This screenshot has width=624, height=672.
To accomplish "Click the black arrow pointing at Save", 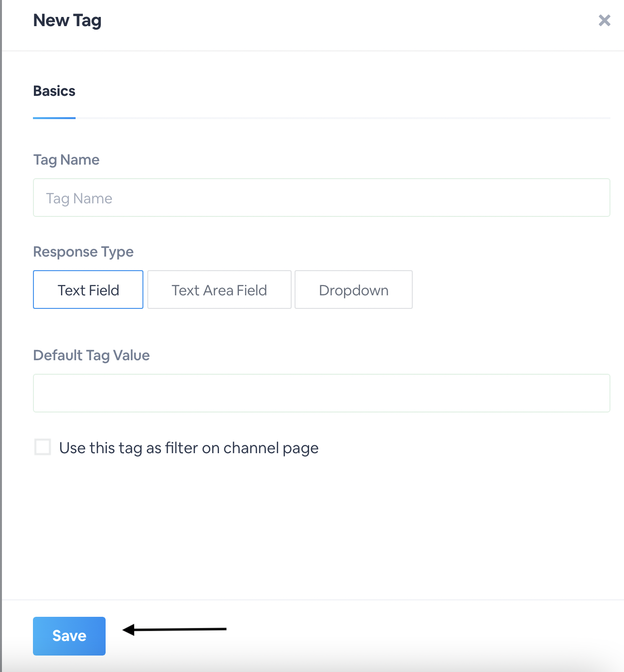I will [x=174, y=629].
